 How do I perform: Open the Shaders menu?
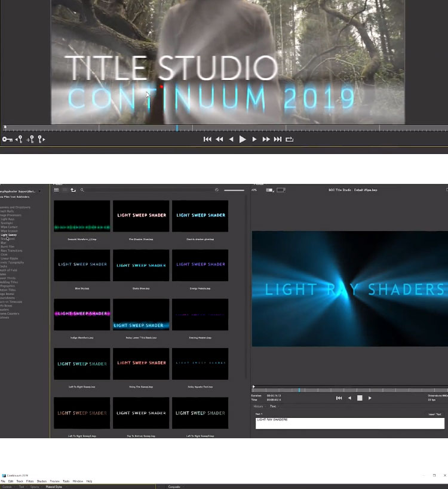[x=41, y=481]
